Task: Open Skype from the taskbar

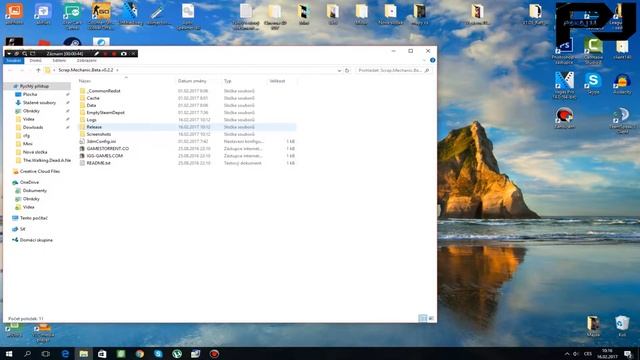Action: coord(158,353)
